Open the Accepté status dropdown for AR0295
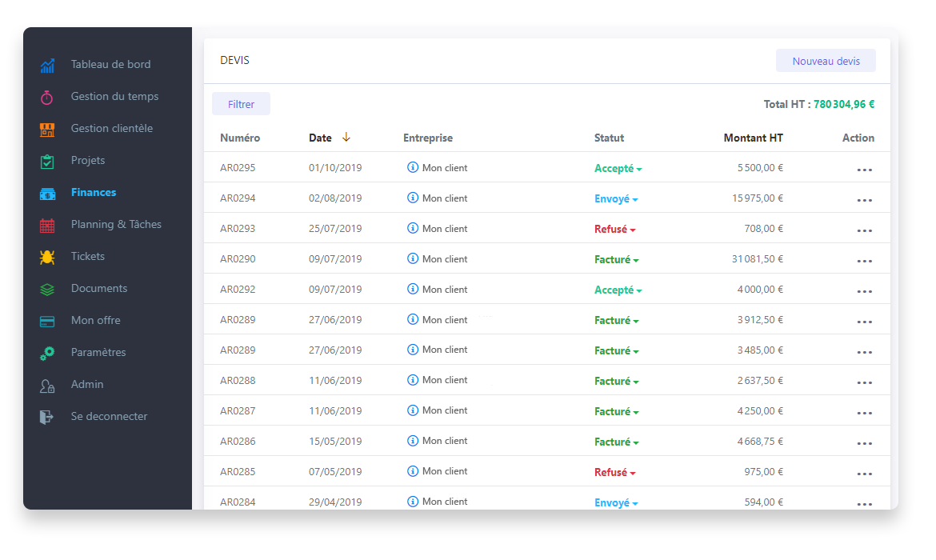 point(618,168)
